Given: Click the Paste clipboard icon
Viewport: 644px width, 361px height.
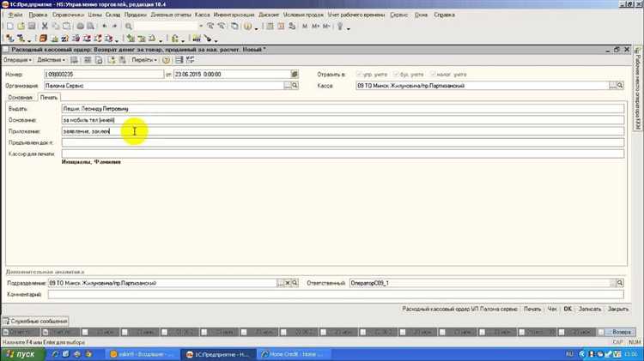Looking at the screenshot, I should point(66,27).
